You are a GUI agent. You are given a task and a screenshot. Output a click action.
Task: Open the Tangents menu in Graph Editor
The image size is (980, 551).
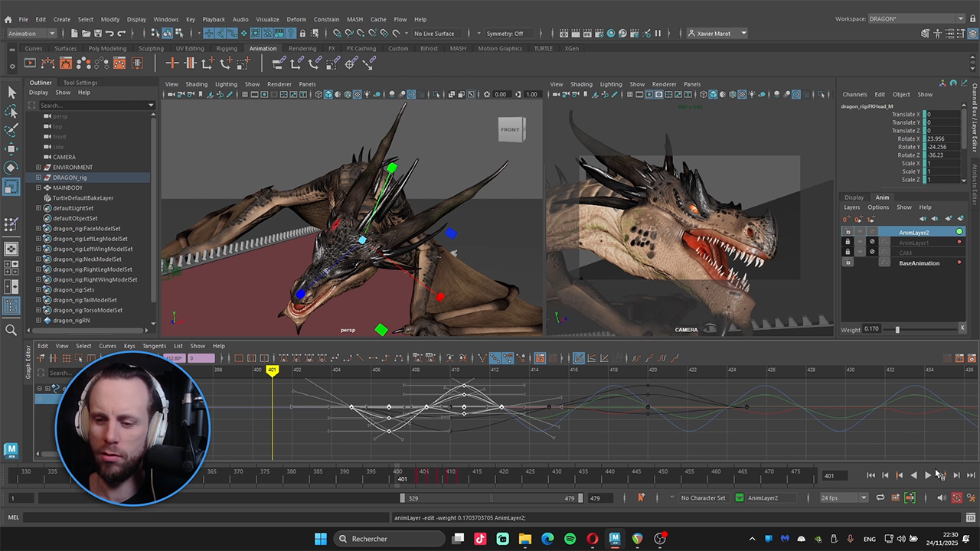[154, 346]
